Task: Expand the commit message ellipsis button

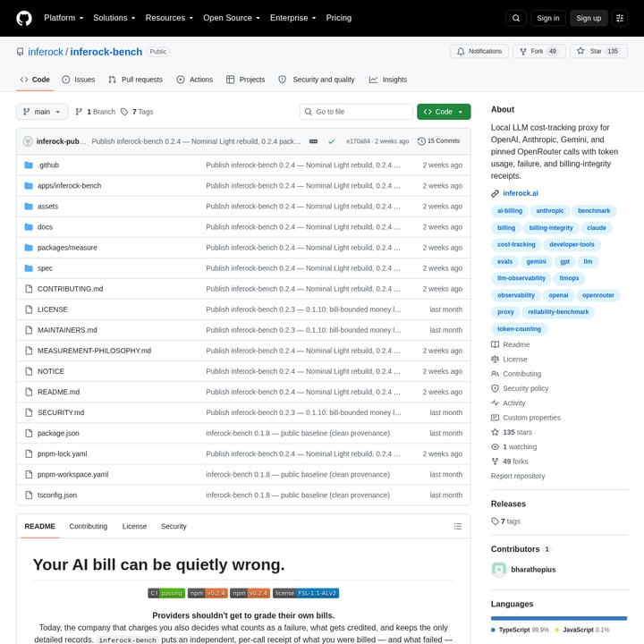Action: click(x=313, y=141)
